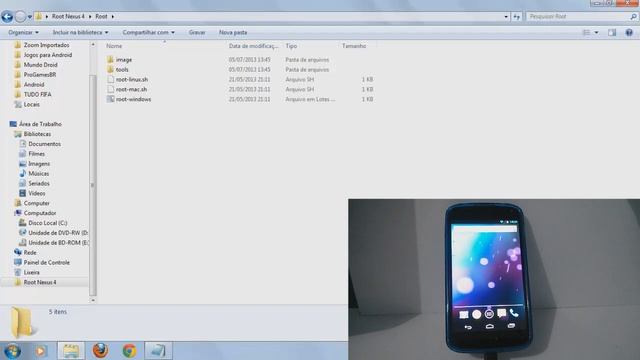Viewport: 640px width, 360px height.
Task: Open the Documentos library
Action: coord(44,144)
